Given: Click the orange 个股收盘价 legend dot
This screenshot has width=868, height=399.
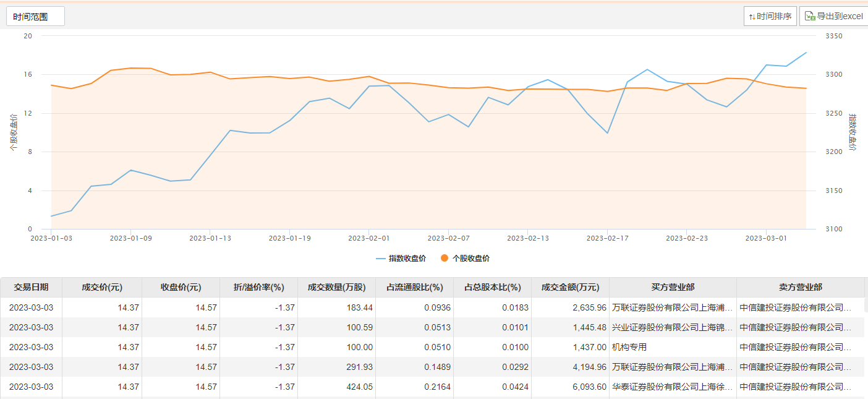Looking at the screenshot, I should [445, 259].
